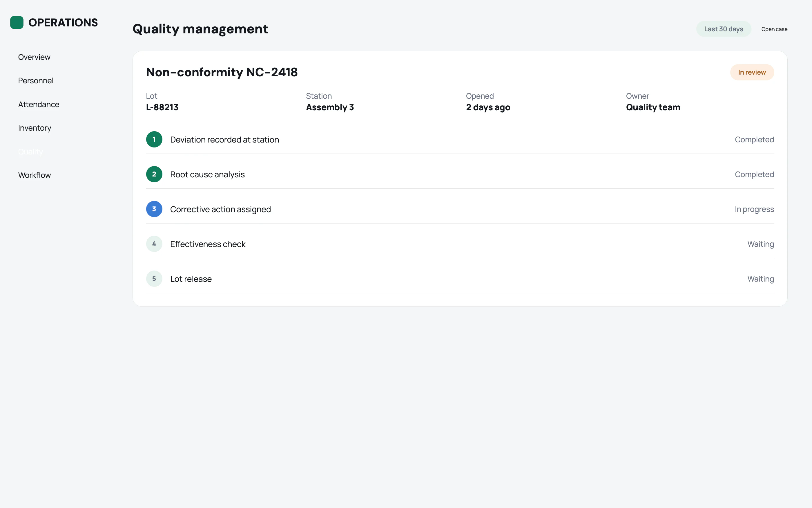Click the Non-conformity NC-2418 heading

222,72
